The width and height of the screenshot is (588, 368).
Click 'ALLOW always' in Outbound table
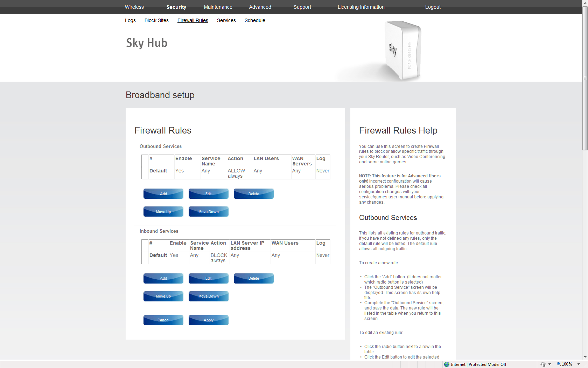(236, 173)
